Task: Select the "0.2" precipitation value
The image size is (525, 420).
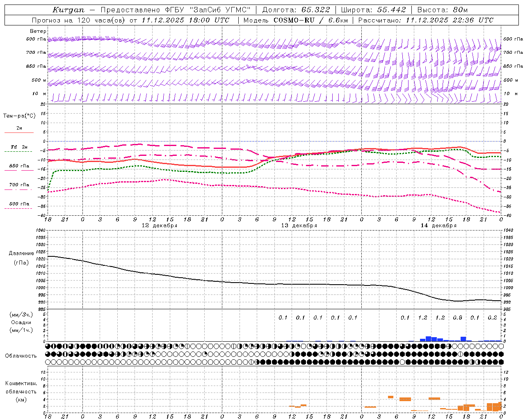Action: coord(492,318)
